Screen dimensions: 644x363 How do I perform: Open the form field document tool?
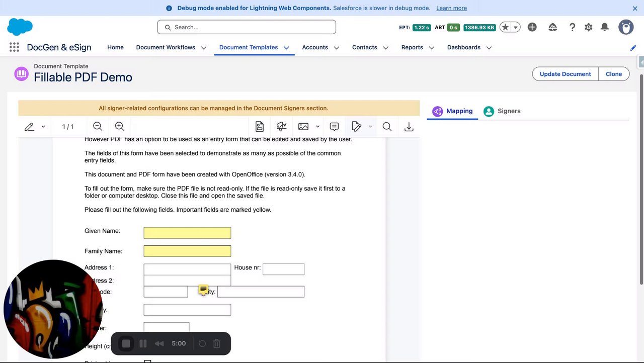(x=260, y=127)
